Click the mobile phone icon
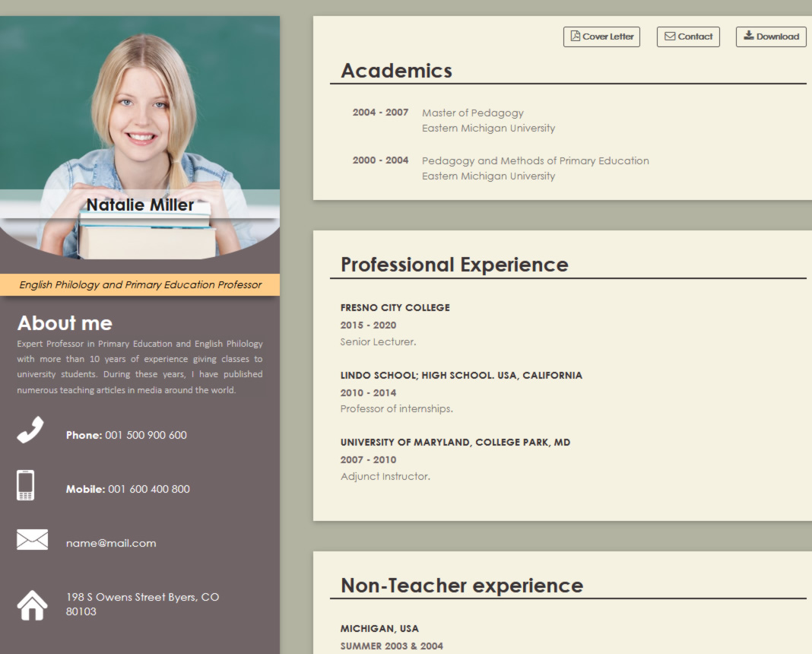This screenshot has height=654, width=812. [x=25, y=485]
